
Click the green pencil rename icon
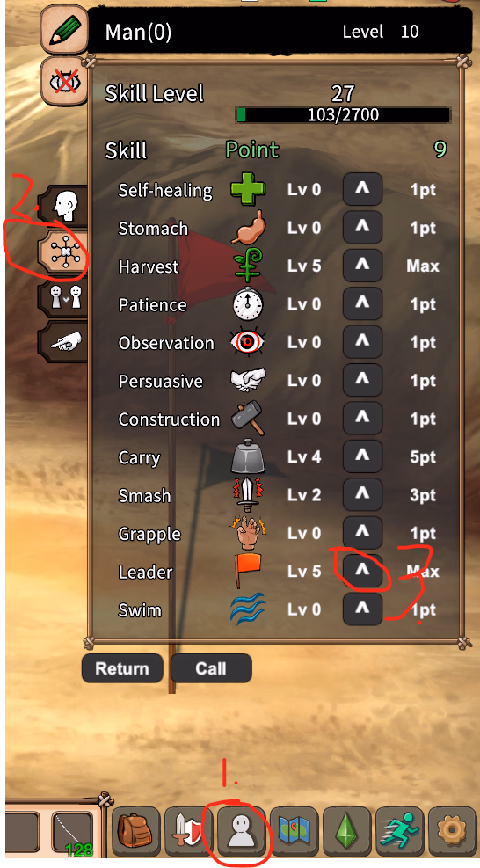[x=64, y=29]
